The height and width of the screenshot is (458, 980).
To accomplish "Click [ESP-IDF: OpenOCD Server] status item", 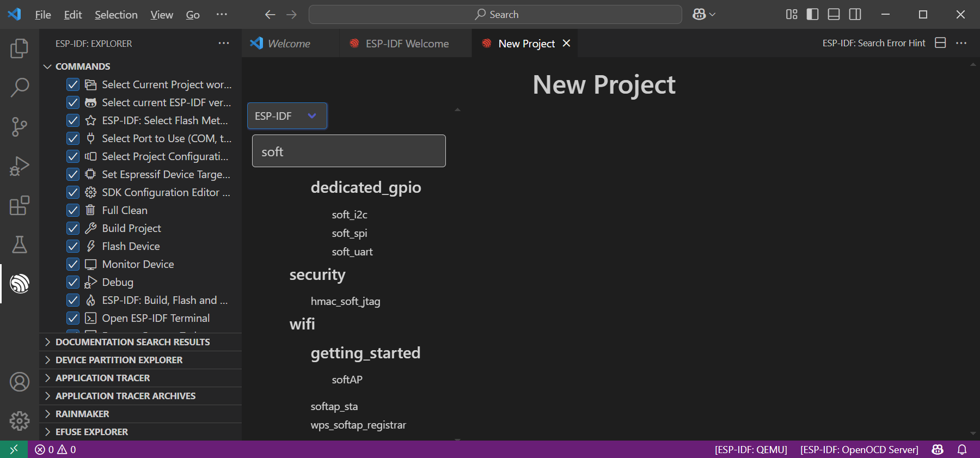I will click(x=859, y=449).
